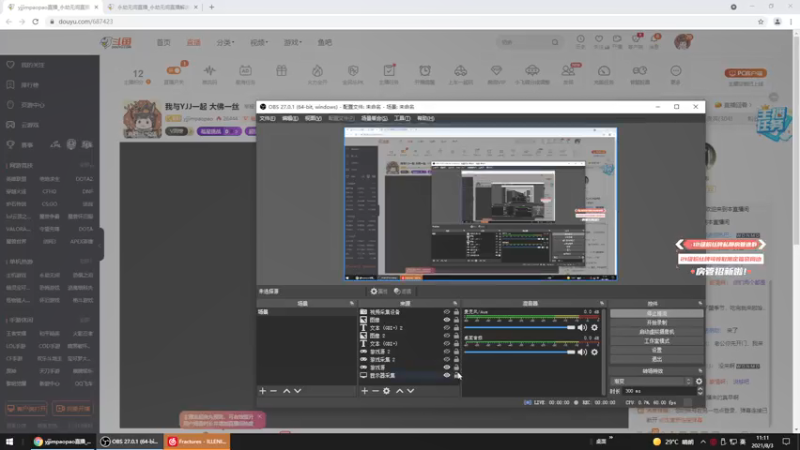Viewport: 800px width, 450px height.
Task: Open OBS from the Windows taskbar
Action: [130, 441]
